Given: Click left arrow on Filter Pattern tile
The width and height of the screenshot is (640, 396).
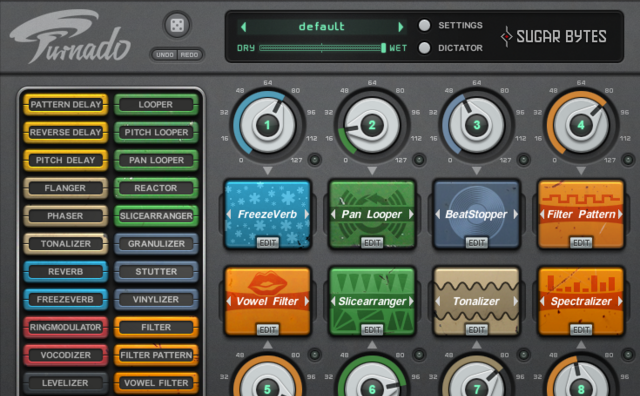Looking at the screenshot, I should pos(542,214).
